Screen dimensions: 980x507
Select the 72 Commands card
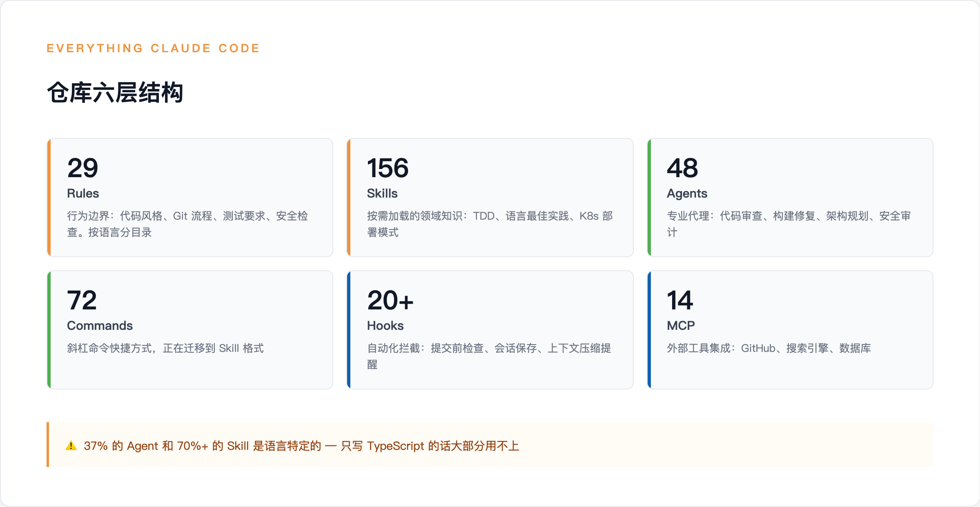point(190,329)
